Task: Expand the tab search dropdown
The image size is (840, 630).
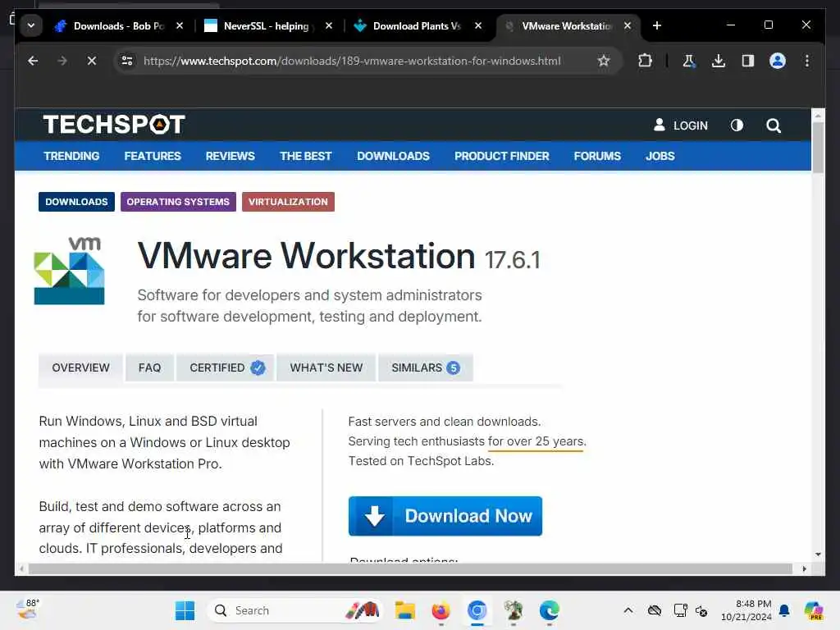Action: point(31,25)
